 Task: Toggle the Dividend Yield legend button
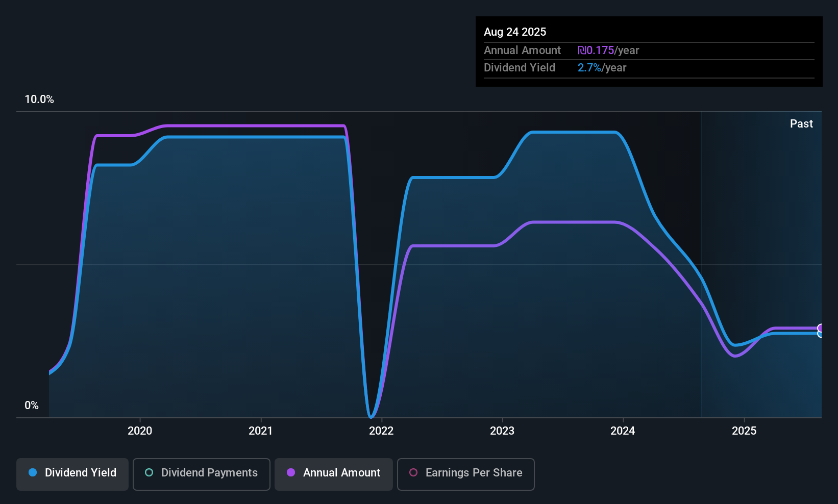coord(72,474)
